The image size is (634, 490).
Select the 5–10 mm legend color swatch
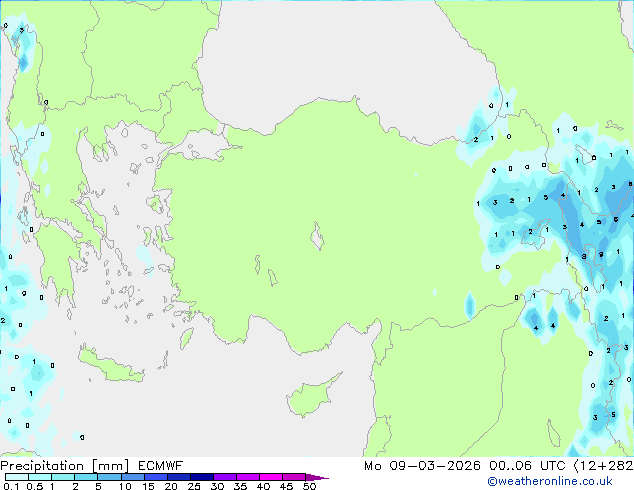coord(109,477)
